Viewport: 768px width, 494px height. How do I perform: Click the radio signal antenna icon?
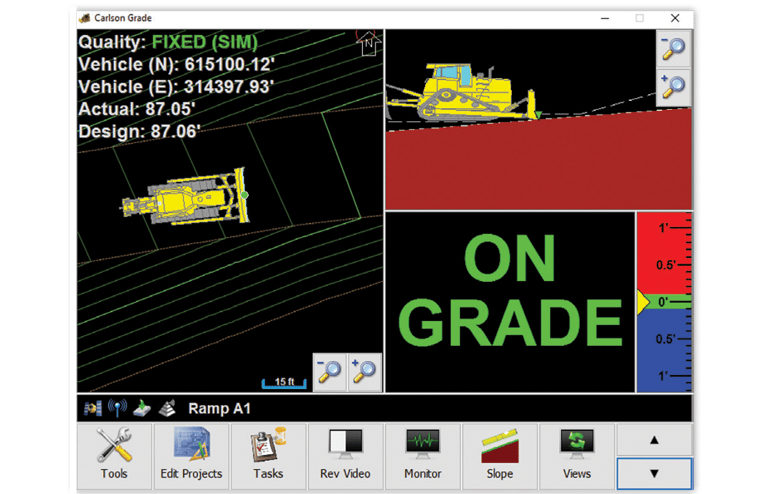(x=118, y=408)
